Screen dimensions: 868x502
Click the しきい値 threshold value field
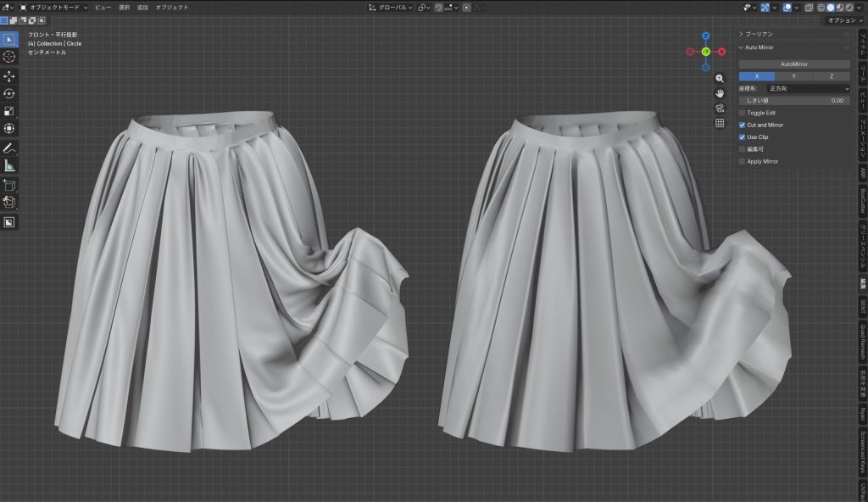(x=793, y=100)
